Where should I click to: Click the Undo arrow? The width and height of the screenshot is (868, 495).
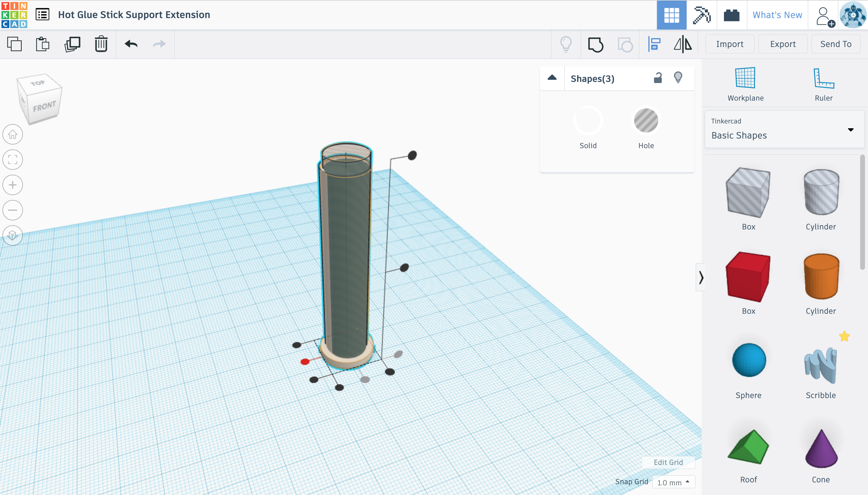click(x=131, y=44)
